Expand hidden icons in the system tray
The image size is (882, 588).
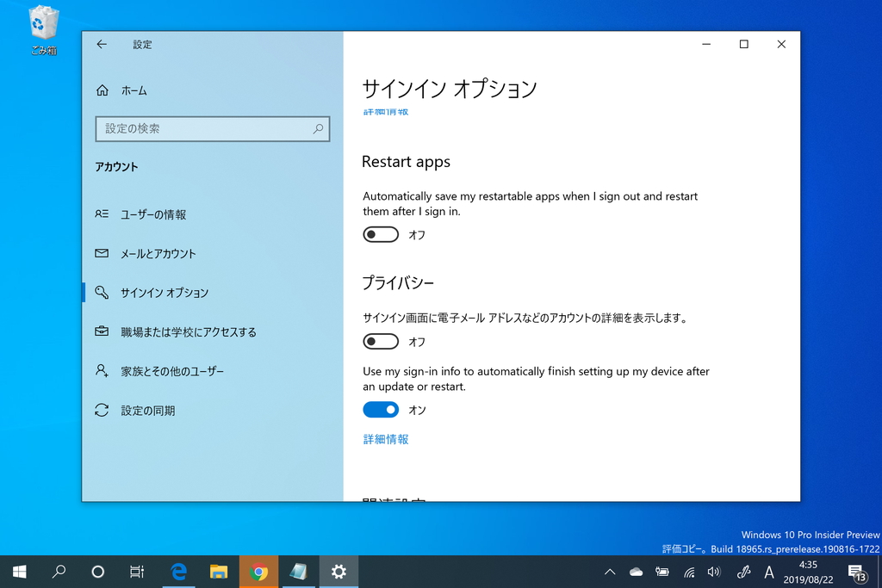point(610,571)
